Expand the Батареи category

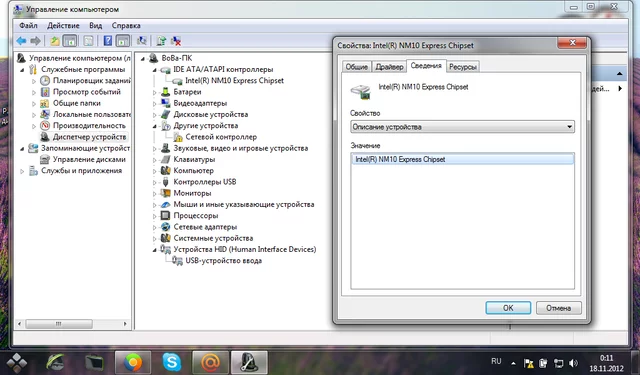[x=155, y=93]
